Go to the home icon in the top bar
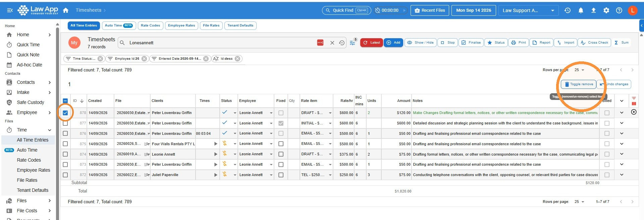The image size is (644, 220). click(x=66, y=10)
